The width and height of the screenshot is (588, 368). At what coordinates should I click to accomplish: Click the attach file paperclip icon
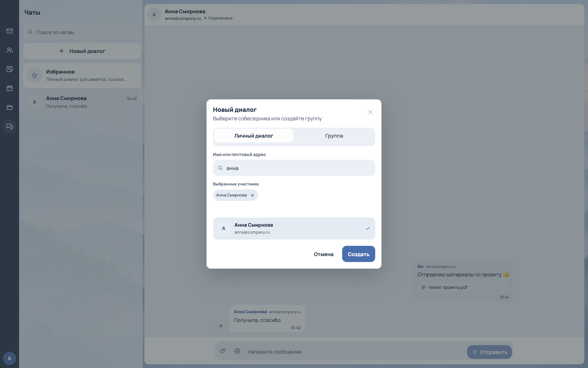tap(223, 351)
